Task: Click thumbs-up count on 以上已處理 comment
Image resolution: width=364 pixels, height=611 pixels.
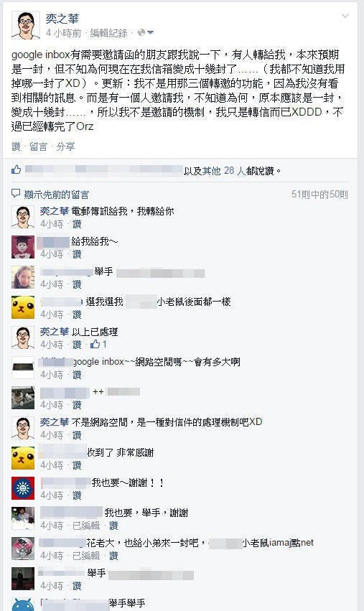Action: pyautogui.click(x=98, y=345)
